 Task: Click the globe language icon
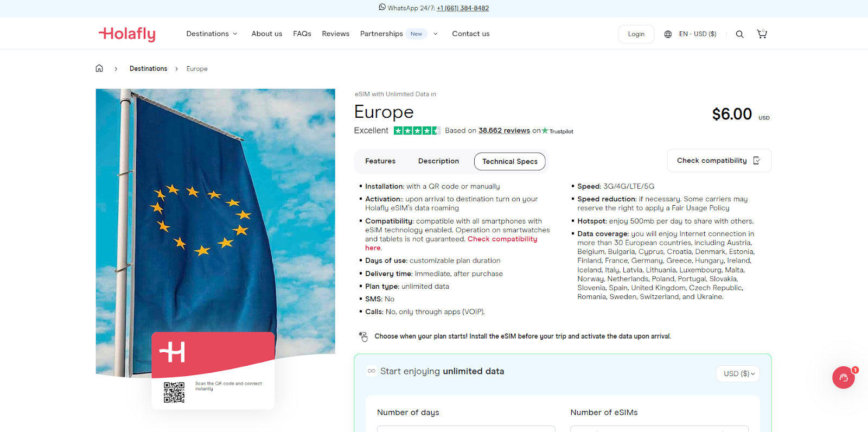pos(668,34)
